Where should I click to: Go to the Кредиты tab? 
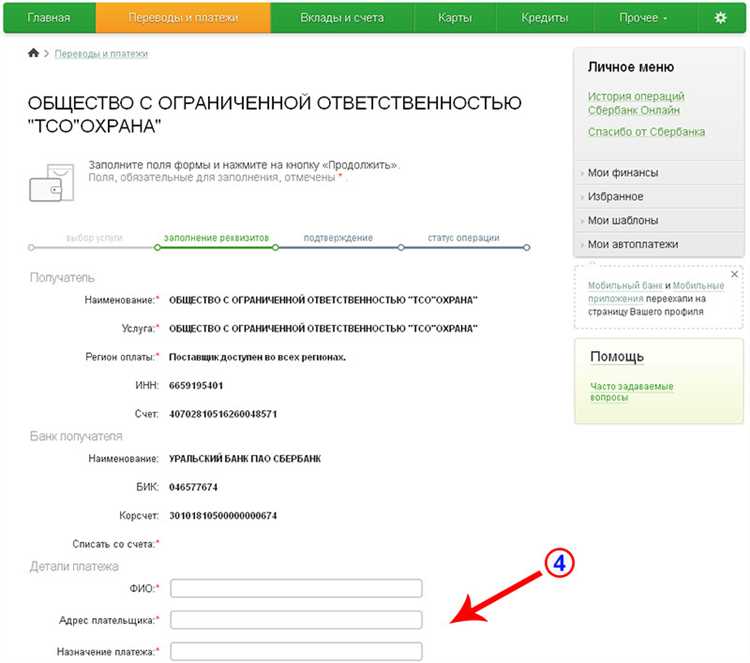545,18
